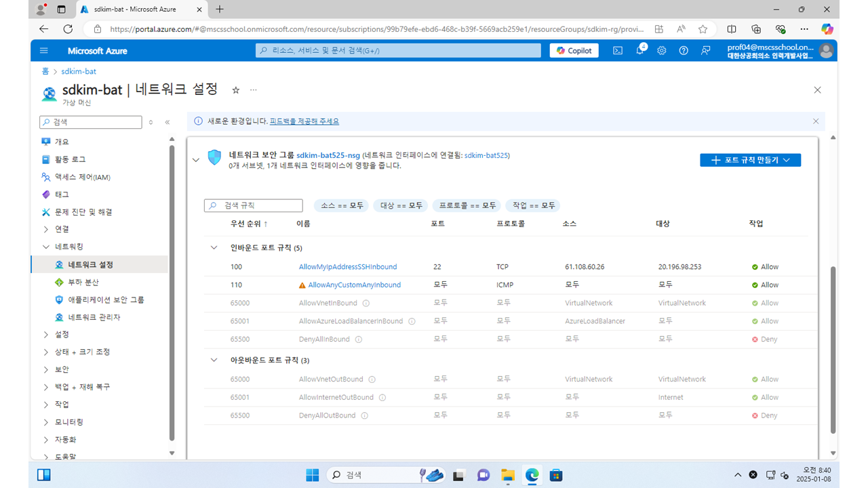Click info icon next to AllowAzureLoadBalancerInBound

[x=412, y=321]
